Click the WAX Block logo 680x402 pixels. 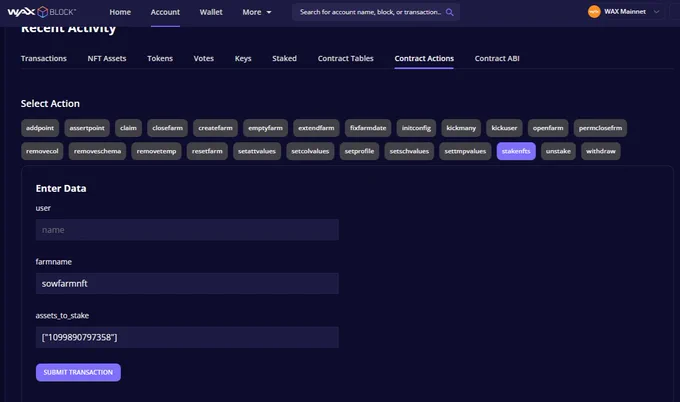click(x=42, y=12)
